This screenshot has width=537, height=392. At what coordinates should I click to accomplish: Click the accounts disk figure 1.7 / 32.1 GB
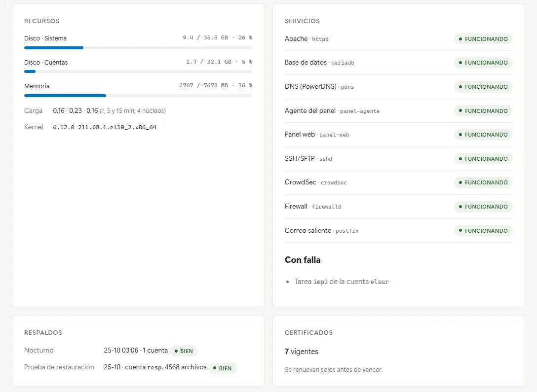pos(209,62)
